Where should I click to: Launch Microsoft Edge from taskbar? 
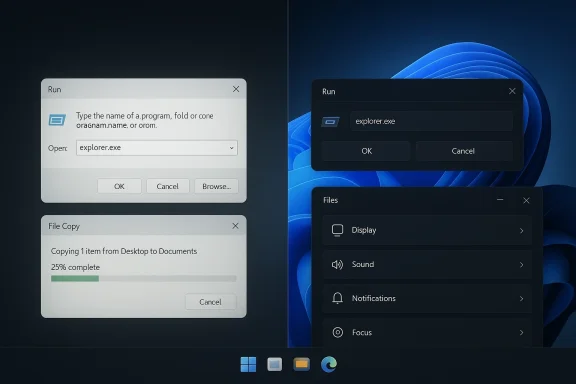click(328, 364)
